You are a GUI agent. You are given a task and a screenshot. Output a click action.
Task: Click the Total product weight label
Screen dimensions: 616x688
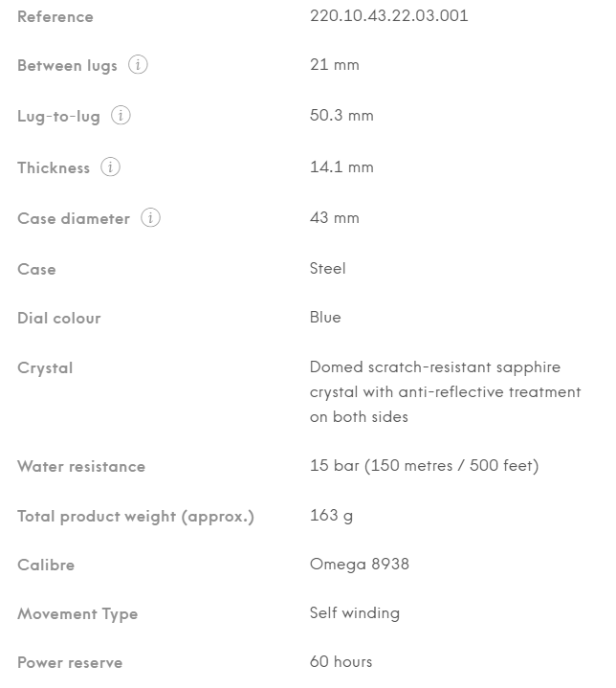(136, 517)
